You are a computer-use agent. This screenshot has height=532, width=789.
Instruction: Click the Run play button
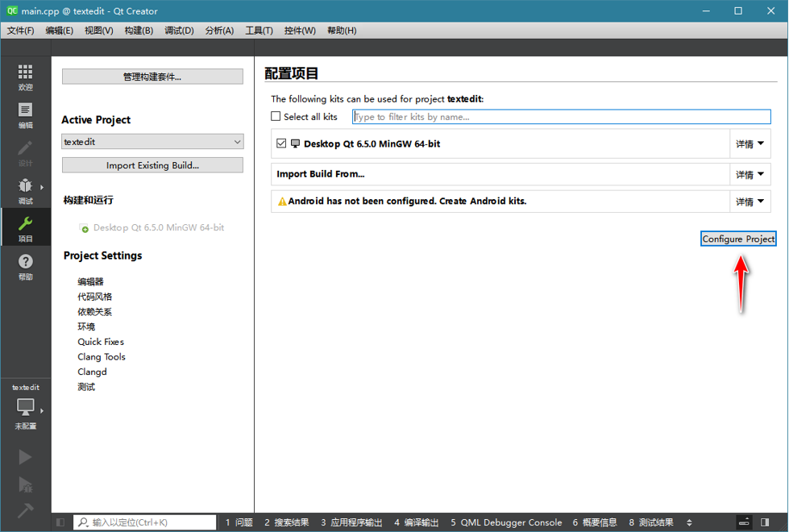pyautogui.click(x=25, y=457)
